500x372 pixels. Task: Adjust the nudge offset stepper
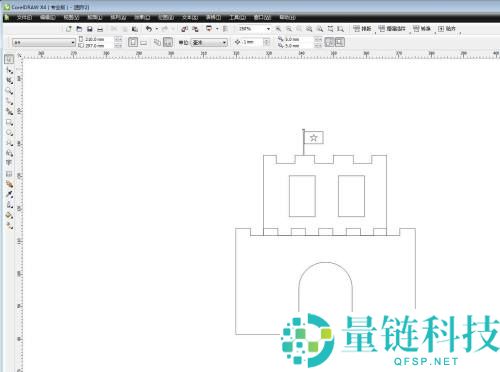click(x=266, y=42)
